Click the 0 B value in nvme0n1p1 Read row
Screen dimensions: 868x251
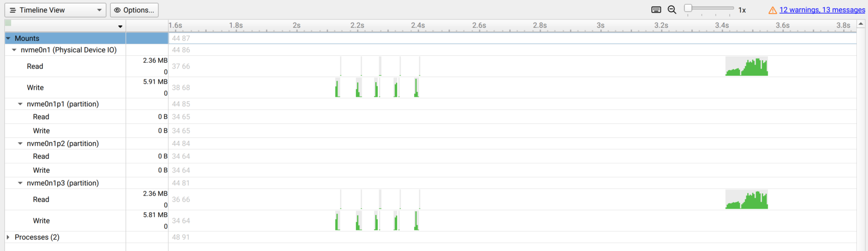coord(163,117)
